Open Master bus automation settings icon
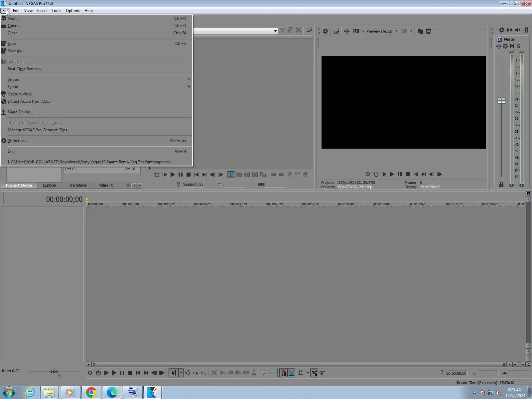This screenshot has width=532, height=399. (505, 46)
